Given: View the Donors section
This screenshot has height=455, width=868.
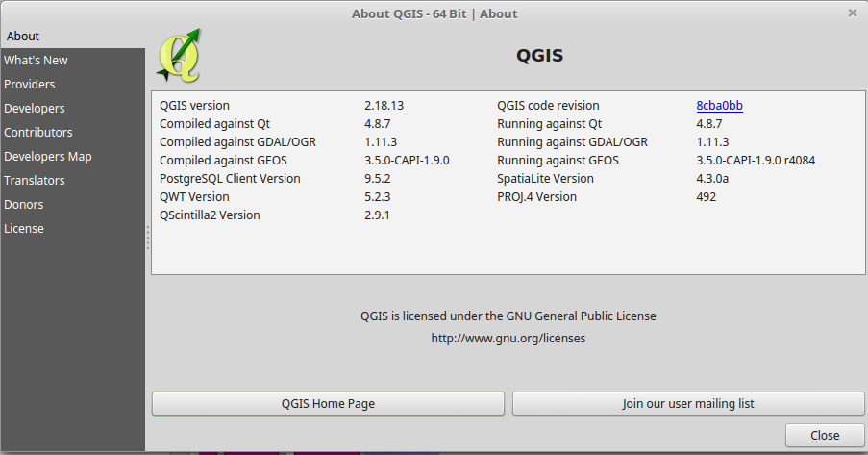Looking at the screenshot, I should pyautogui.click(x=72, y=205).
